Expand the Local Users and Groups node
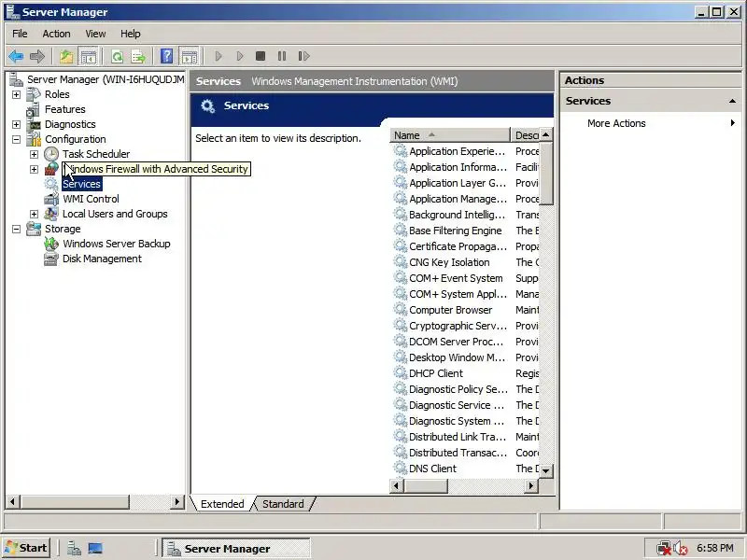 click(34, 215)
